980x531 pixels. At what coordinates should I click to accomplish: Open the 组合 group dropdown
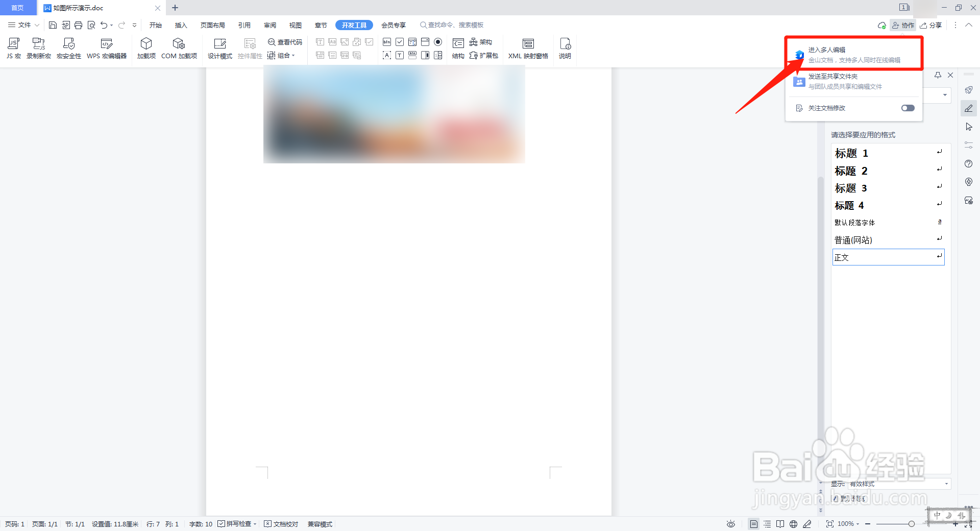pos(282,55)
